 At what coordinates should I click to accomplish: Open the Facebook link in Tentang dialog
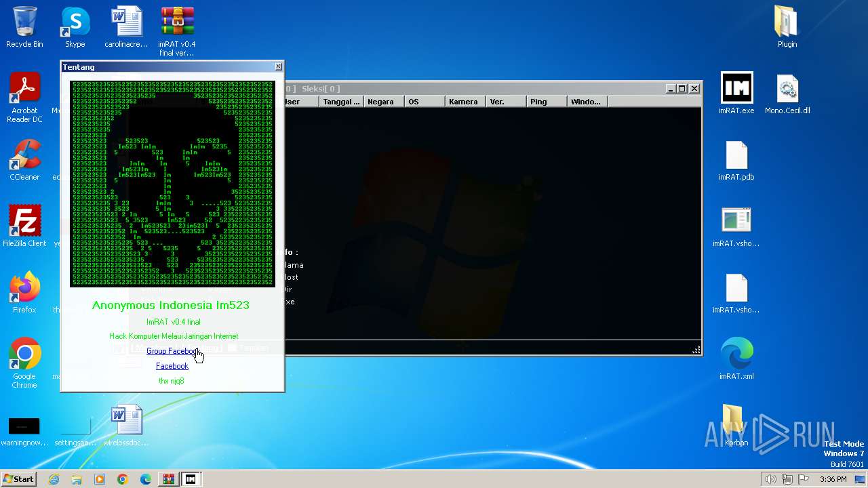(172, 366)
